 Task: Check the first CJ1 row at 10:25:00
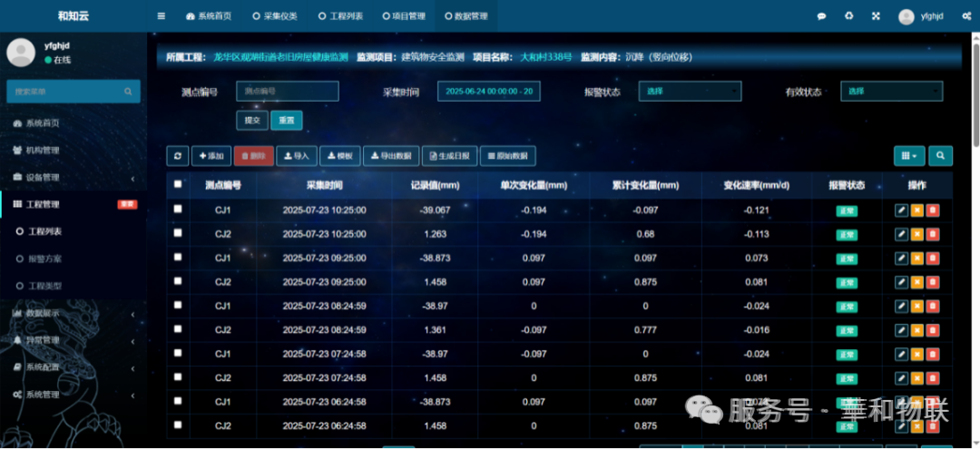(x=178, y=210)
